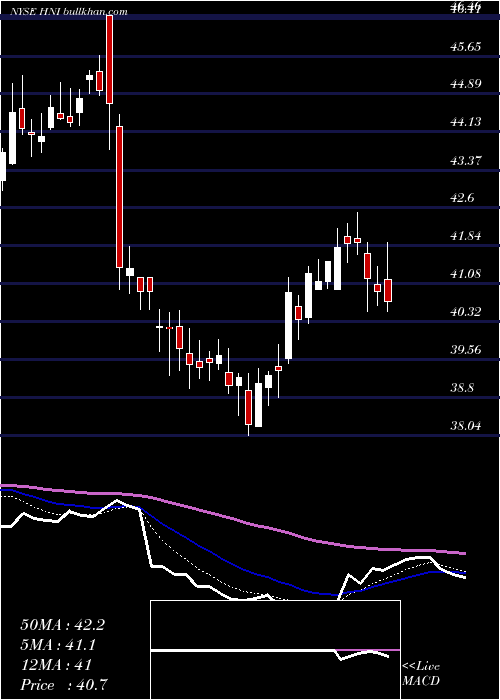Select the 43.37 price axis label

pyautogui.click(x=466, y=160)
